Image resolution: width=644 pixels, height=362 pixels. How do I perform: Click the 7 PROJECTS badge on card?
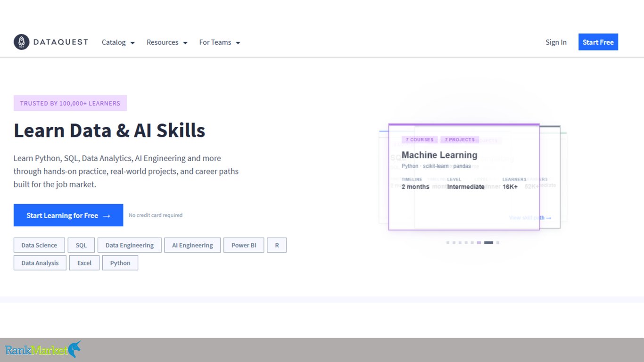pos(460,140)
